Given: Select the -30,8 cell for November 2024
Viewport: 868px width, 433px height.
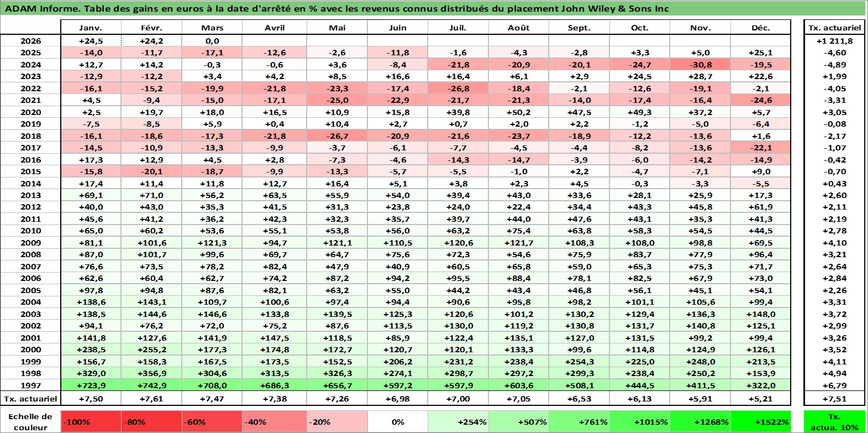Looking at the screenshot, I should 700,65.
